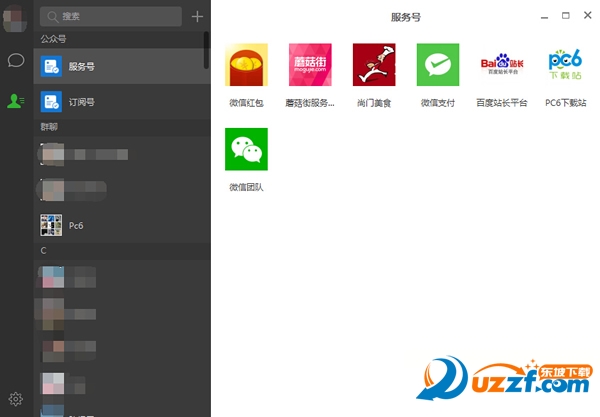Open the 微信团队 WeChat logo icon
Image resolution: width=600 pixels, height=417 pixels.
point(246,149)
